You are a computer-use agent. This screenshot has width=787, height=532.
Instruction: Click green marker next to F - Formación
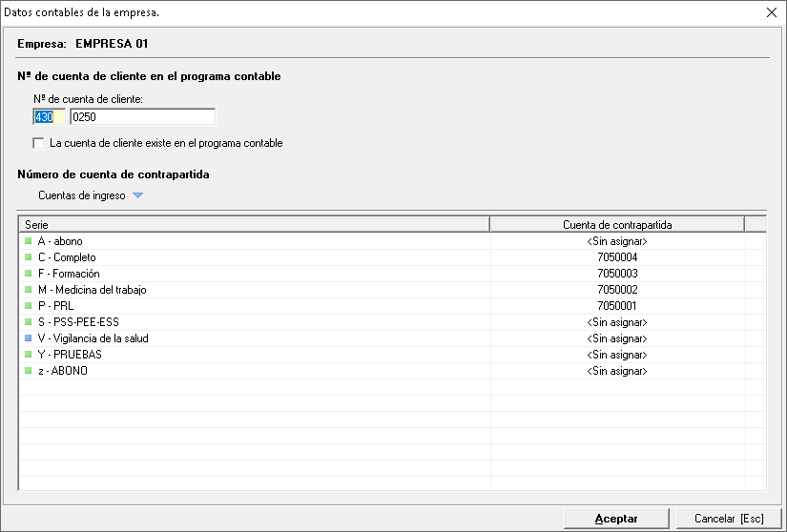point(29,274)
